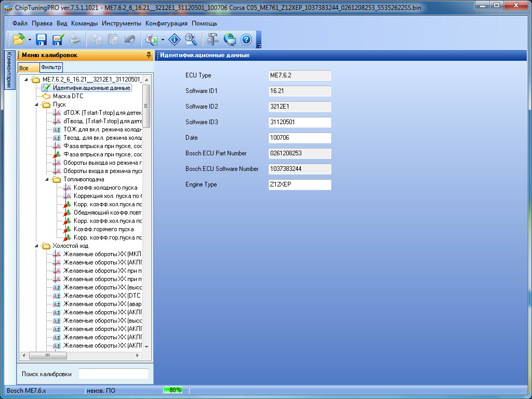Collapse the Холостой ход folder
532x399 pixels.
pos(36,246)
